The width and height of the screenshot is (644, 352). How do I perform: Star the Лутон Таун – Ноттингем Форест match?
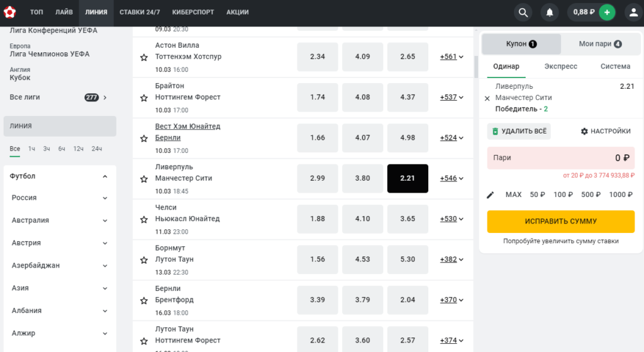[x=144, y=341]
